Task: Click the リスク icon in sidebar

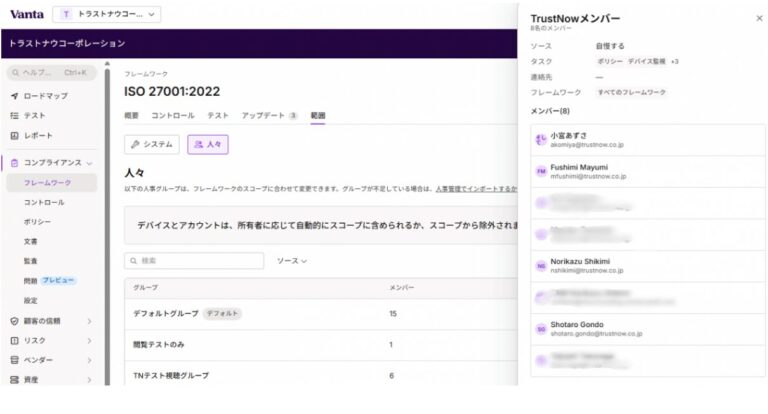Action: 15,341
